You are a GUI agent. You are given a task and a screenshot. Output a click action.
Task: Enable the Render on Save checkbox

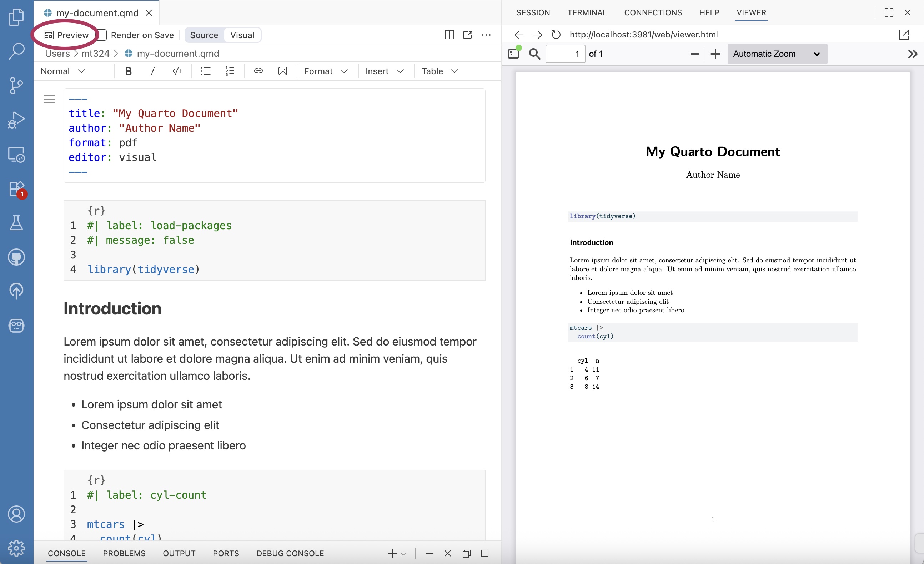(103, 35)
